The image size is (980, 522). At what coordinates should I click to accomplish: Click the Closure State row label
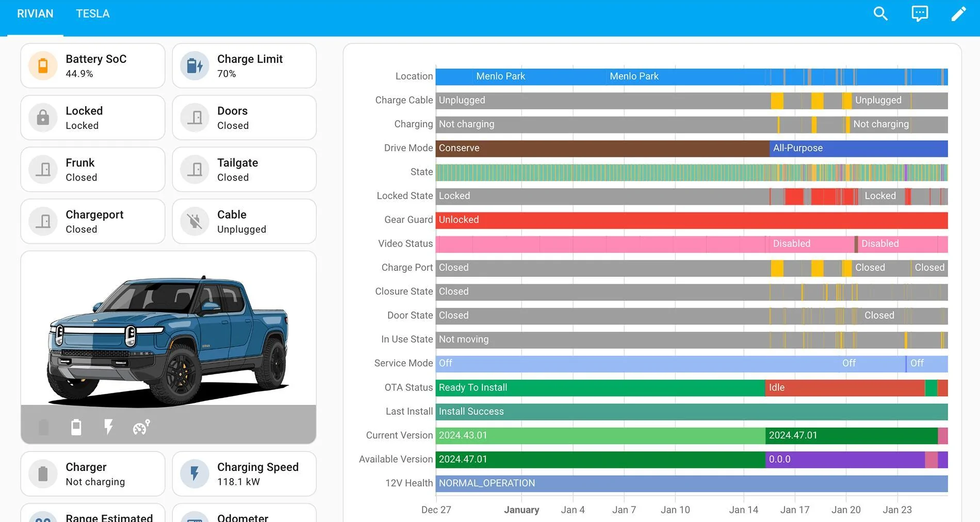pyautogui.click(x=404, y=291)
